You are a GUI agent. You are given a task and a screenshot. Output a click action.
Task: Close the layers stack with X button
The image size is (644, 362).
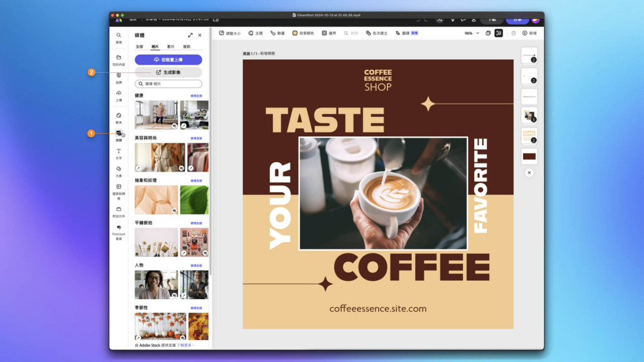pyautogui.click(x=529, y=173)
